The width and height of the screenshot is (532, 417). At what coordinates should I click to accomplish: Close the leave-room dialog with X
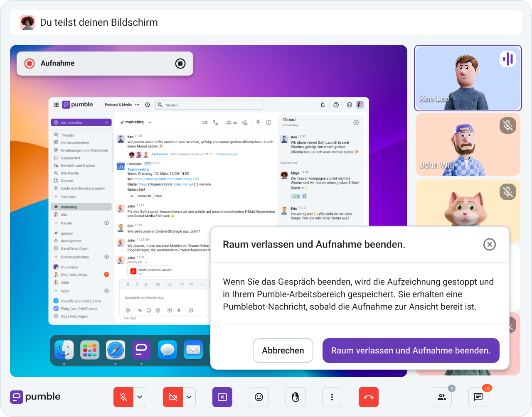point(489,245)
